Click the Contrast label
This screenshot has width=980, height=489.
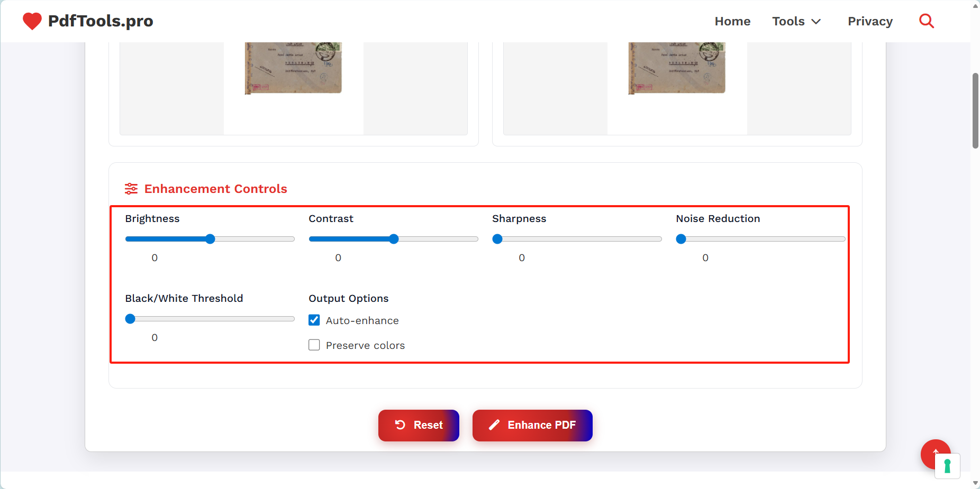331,219
